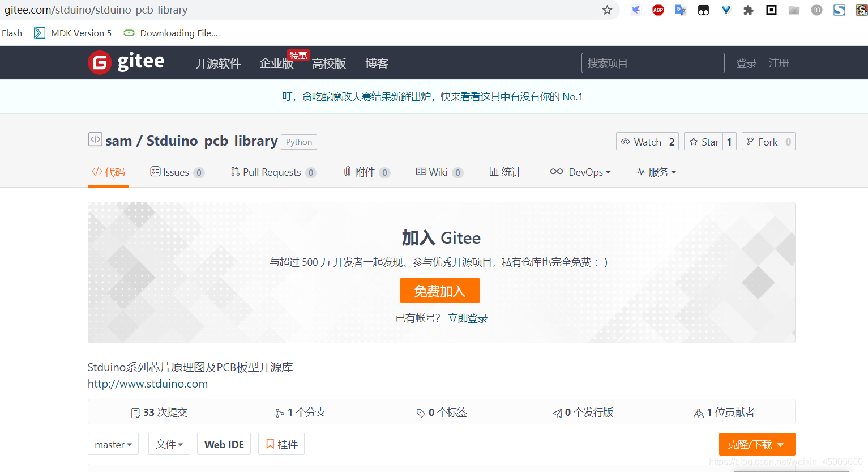Open MDK Version 5 bookmark

tap(72, 33)
